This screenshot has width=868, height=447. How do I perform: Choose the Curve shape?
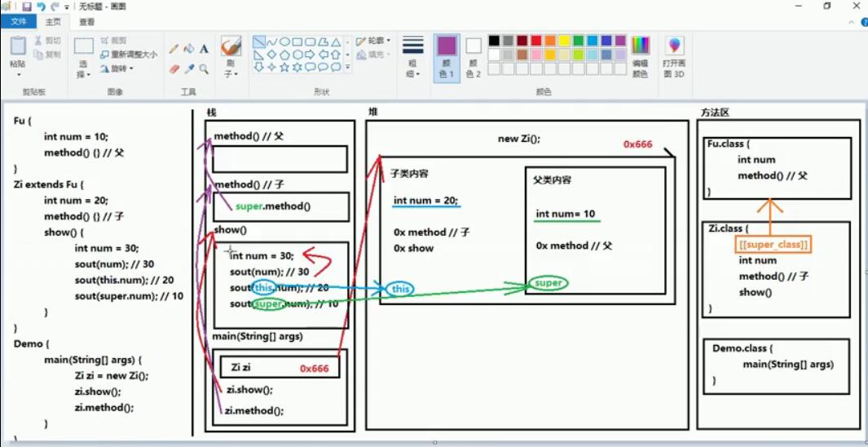(271, 42)
